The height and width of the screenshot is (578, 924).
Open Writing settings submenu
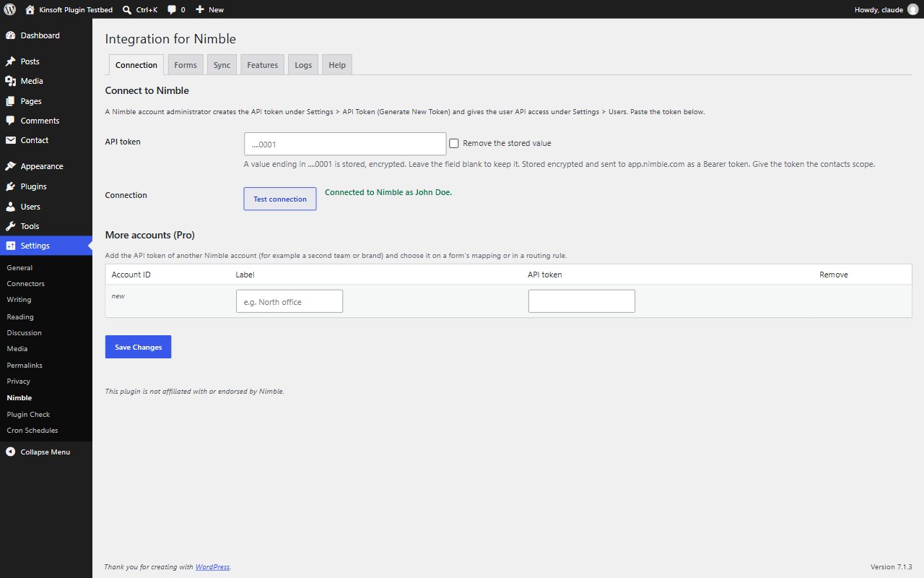(x=46, y=299)
